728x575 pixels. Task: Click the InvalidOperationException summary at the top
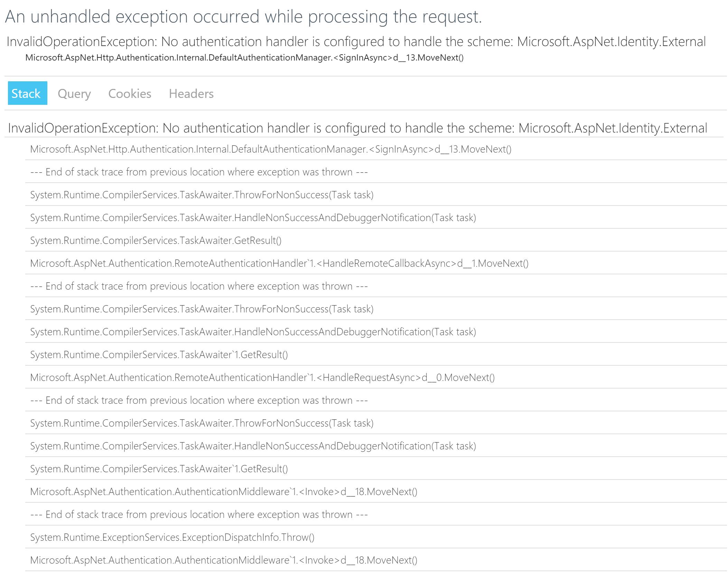(x=356, y=42)
